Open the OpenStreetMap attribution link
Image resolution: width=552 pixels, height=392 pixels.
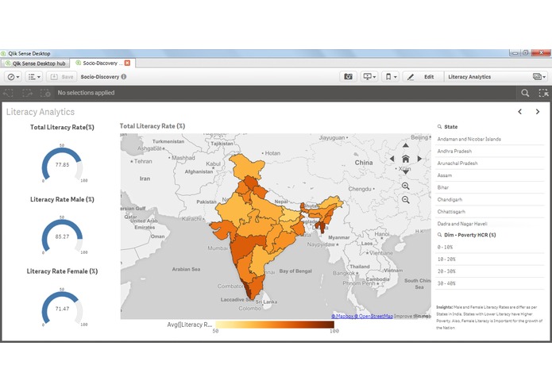click(x=373, y=316)
